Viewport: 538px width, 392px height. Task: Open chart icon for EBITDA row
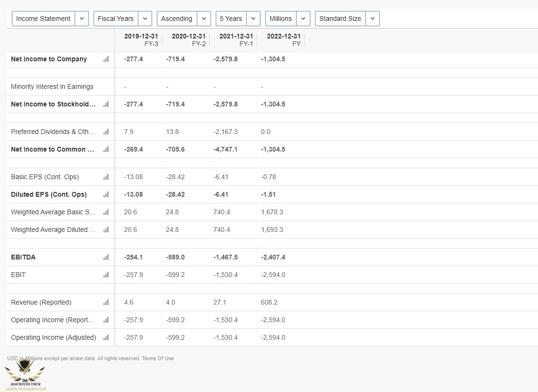click(106, 258)
